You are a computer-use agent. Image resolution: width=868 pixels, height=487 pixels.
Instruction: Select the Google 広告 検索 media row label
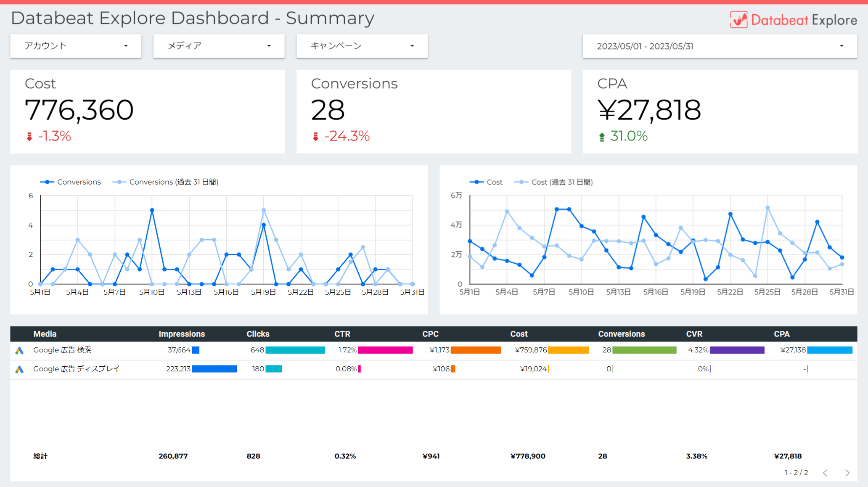click(x=62, y=350)
